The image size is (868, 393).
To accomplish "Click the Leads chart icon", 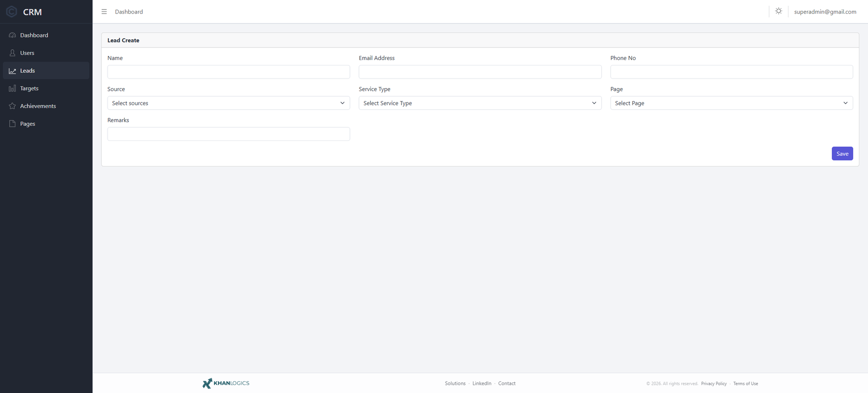I will (12, 71).
